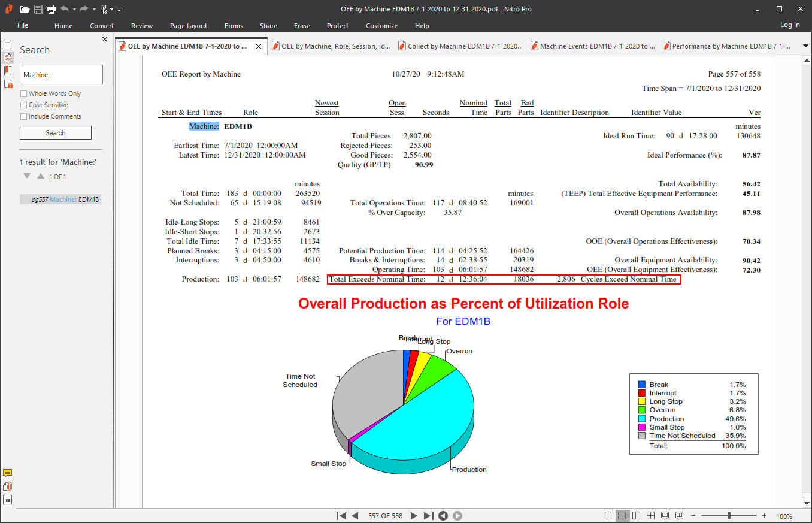Image resolution: width=812 pixels, height=523 pixels.
Task: Click the previous search result down triangle
Action: (x=26, y=176)
